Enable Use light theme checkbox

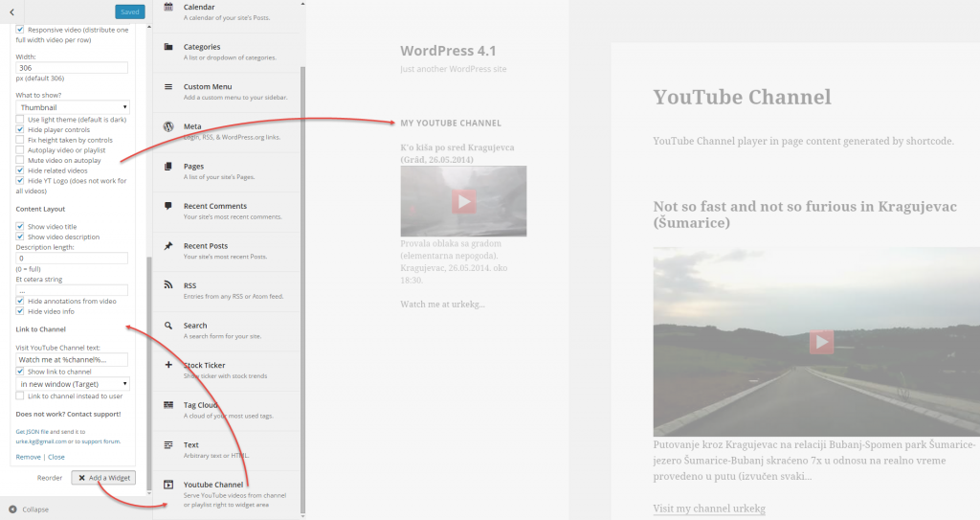click(x=20, y=119)
